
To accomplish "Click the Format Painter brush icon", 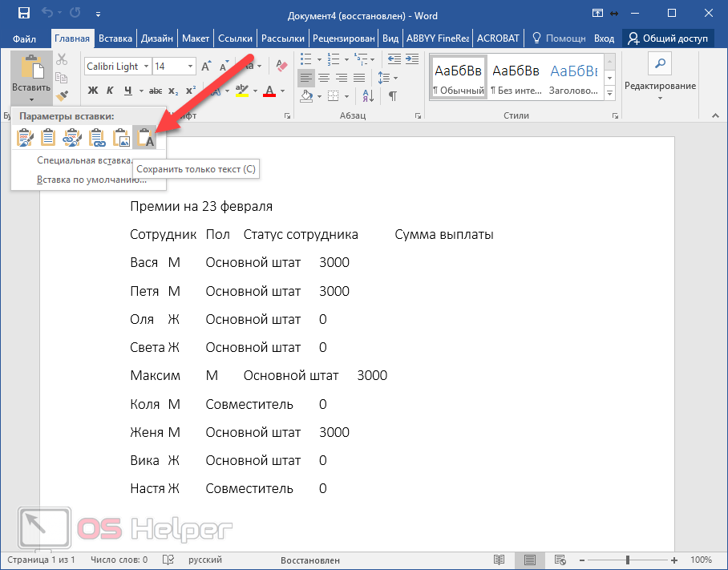I will pyautogui.click(x=63, y=96).
